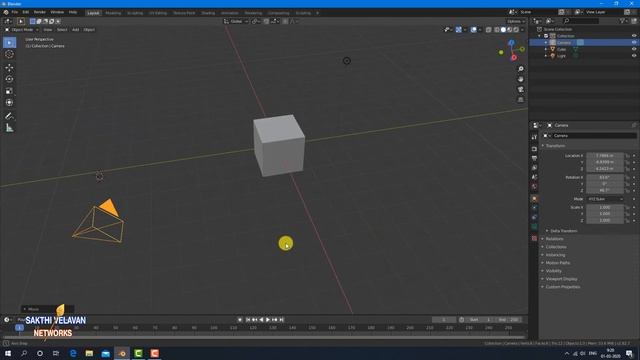The image size is (640, 360).
Task: Select the Select Box tool
Action: point(9,42)
